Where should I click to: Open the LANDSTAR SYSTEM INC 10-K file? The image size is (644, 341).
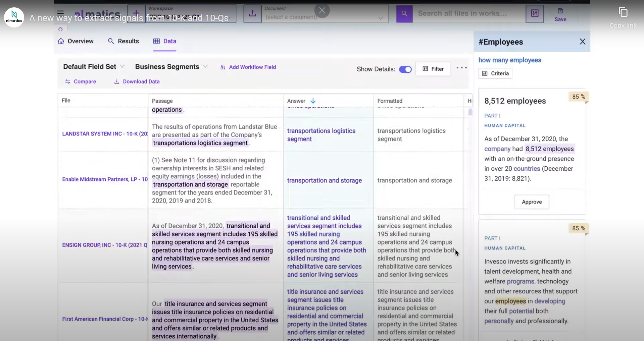point(105,134)
